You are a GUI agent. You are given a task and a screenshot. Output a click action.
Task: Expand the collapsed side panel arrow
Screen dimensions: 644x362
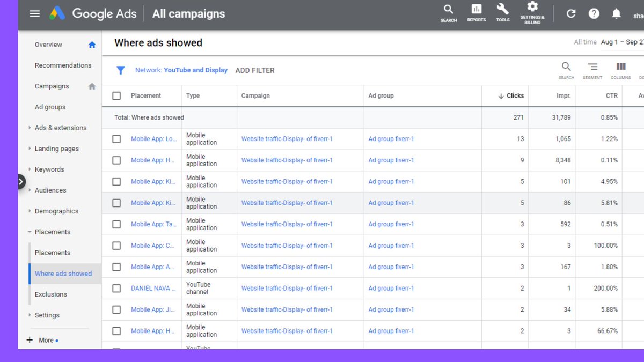21,182
